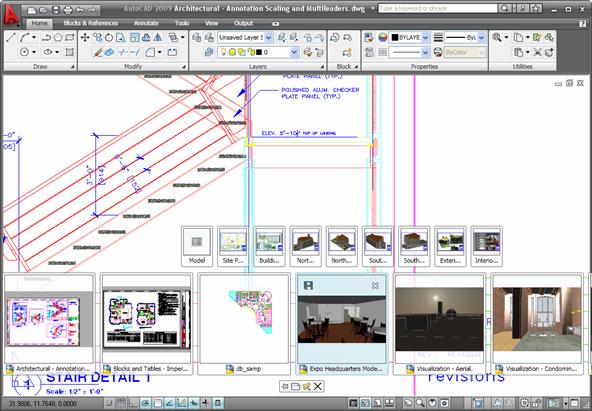Save Expo Headquarters drawing from its thumbnail
This screenshot has height=411, width=592.
pyautogui.click(x=308, y=285)
